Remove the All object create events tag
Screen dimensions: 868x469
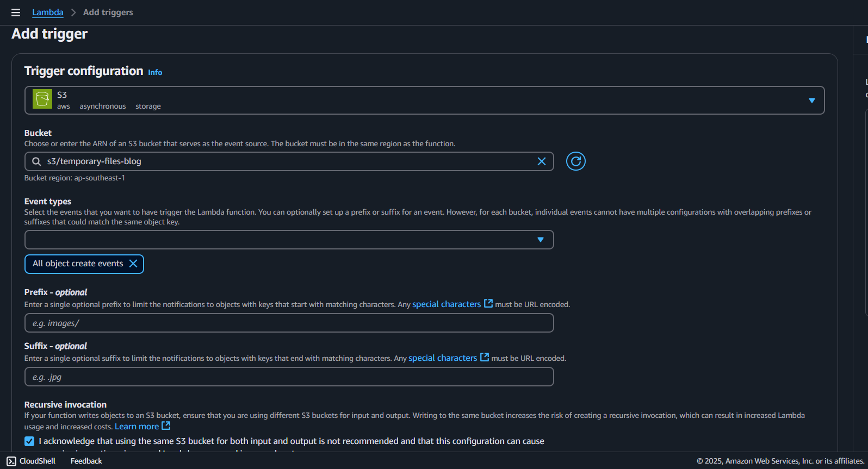(x=133, y=264)
